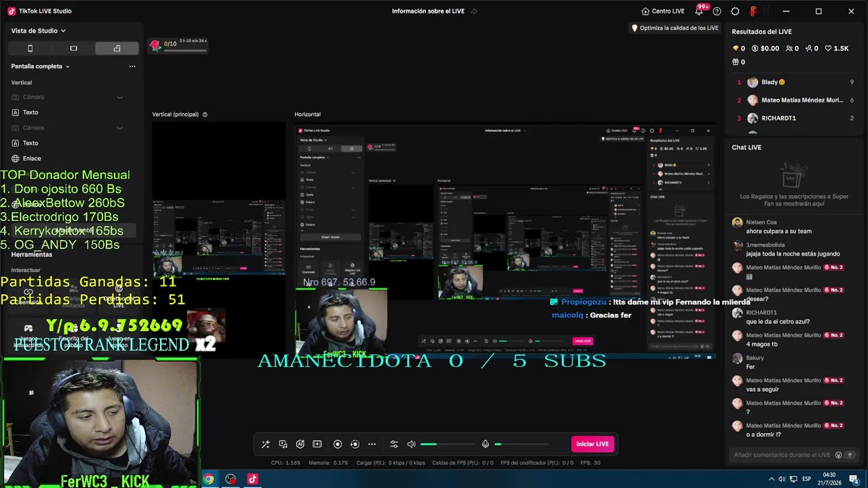
Task: Click the info icon next to Vertical (principal)
Action: [x=205, y=115]
